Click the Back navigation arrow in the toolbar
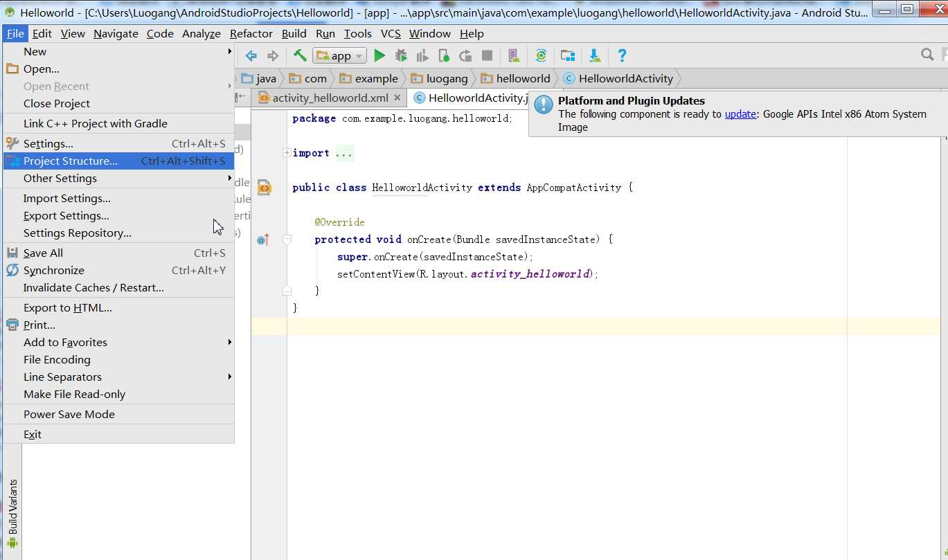Screen dimensions: 948x560 [x=251, y=55]
